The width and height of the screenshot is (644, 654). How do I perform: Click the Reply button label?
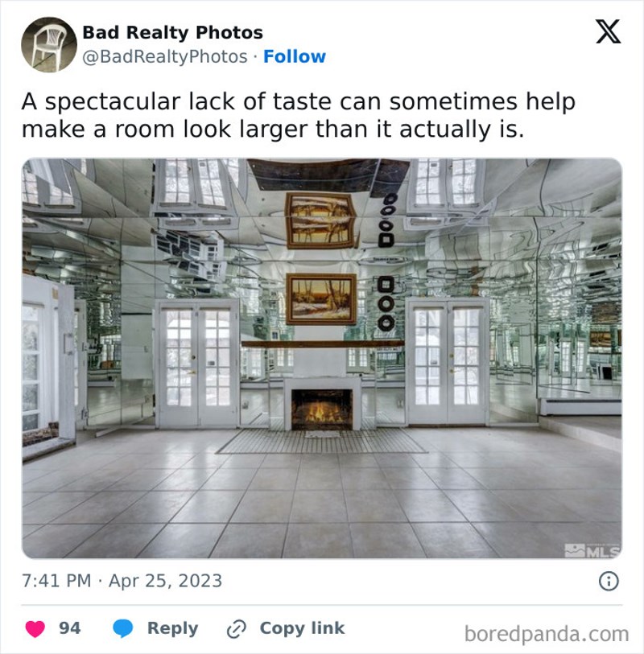[172, 628]
